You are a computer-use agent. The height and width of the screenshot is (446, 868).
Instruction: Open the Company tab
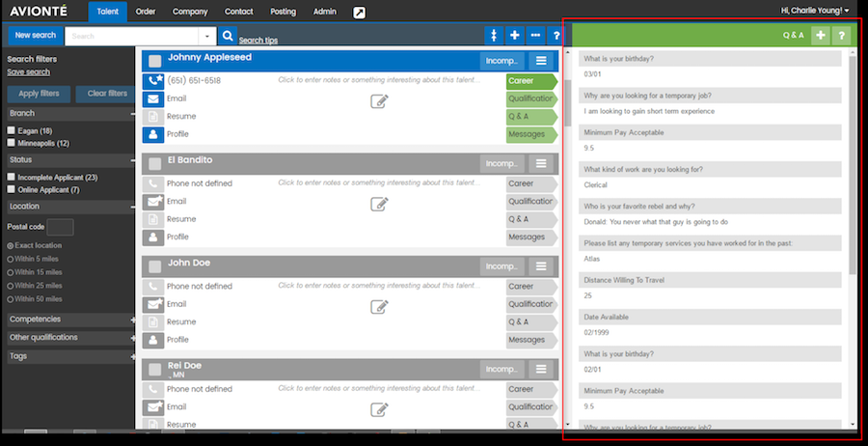tap(190, 12)
